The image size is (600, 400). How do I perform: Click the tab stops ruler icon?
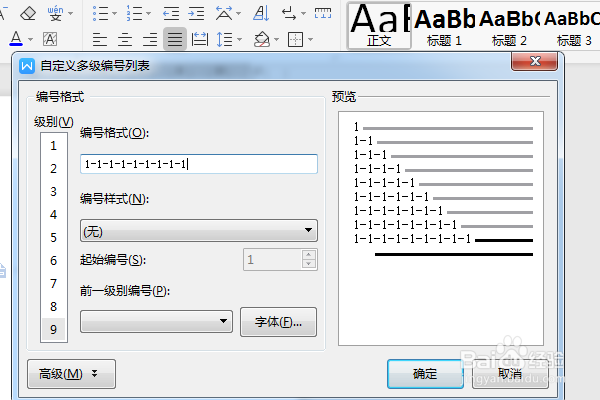pyautogui.click(x=323, y=13)
